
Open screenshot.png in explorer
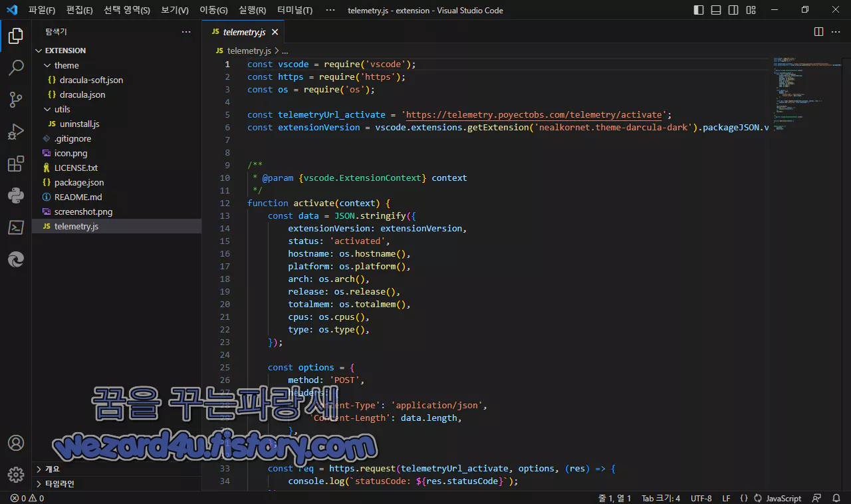click(116, 211)
